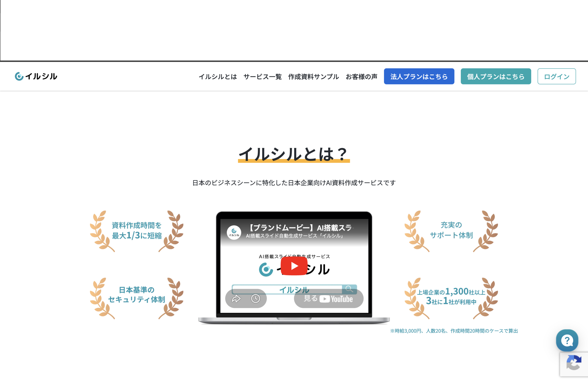The height and width of the screenshot is (382, 588).
Task: Click the ログイン button
Action: coord(556,76)
